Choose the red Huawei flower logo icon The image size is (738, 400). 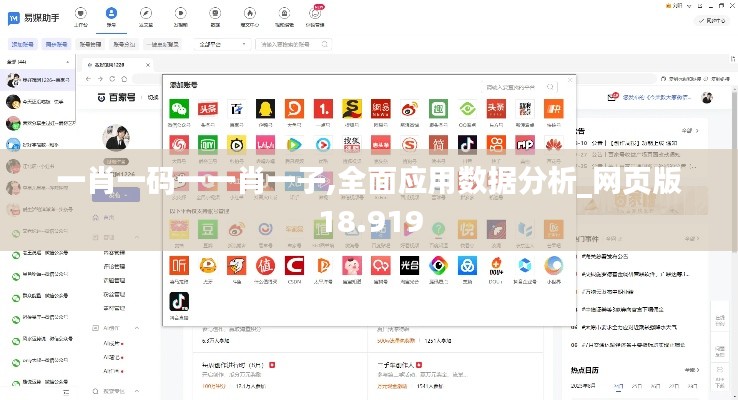[x=554, y=145]
